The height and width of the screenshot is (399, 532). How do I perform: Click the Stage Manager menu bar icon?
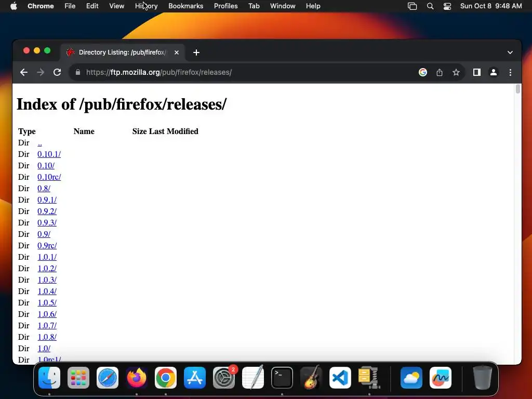click(412, 6)
